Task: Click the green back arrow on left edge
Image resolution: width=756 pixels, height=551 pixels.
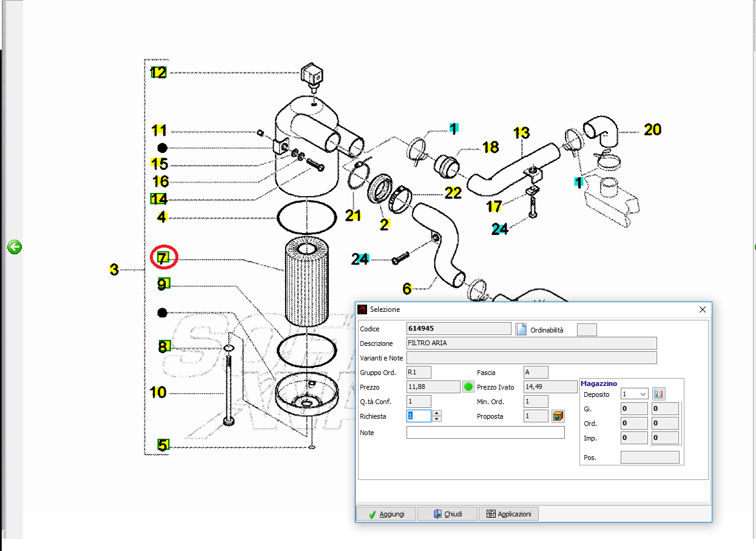Action: click(x=15, y=247)
